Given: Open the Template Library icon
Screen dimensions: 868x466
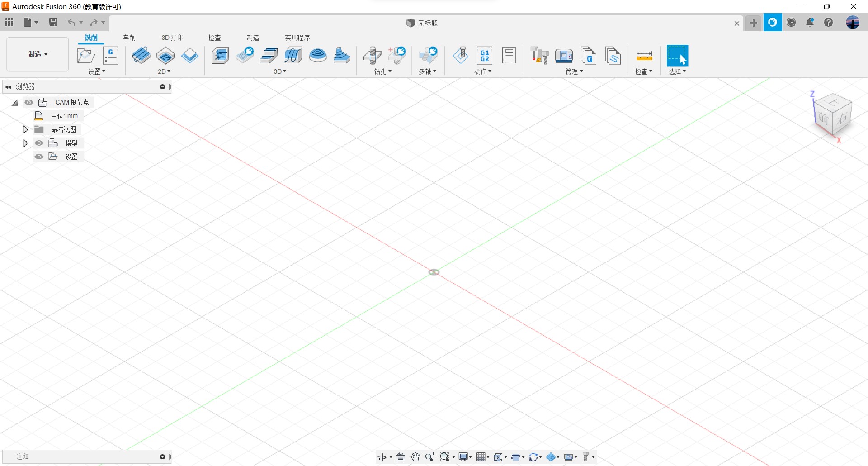Looking at the screenshot, I should pos(613,56).
